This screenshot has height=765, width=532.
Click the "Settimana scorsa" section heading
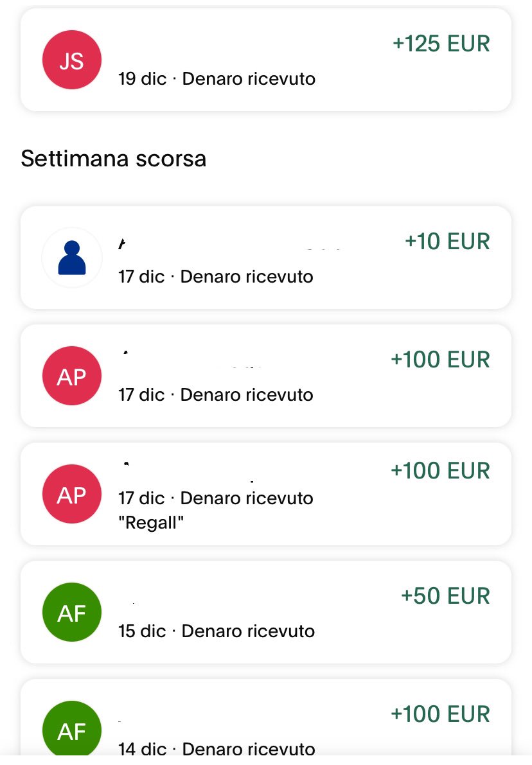coord(113,159)
